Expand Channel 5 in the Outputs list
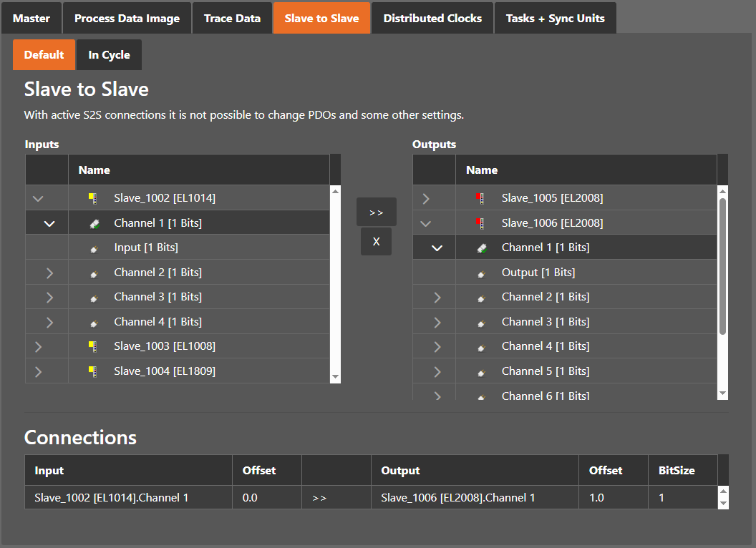The height and width of the screenshot is (548, 756). coord(437,371)
